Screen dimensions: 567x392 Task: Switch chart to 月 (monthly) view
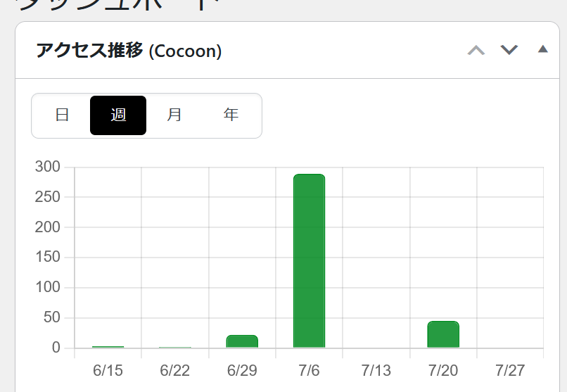click(x=174, y=115)
